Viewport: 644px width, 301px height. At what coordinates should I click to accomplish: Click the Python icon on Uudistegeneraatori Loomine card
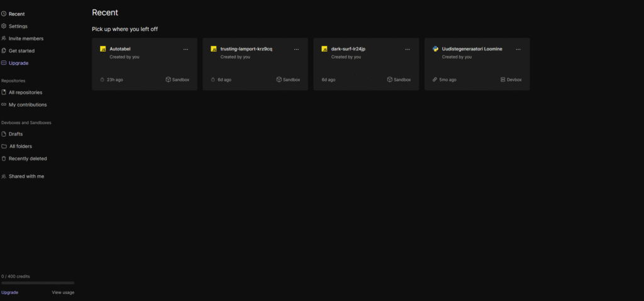coord(435,49)
